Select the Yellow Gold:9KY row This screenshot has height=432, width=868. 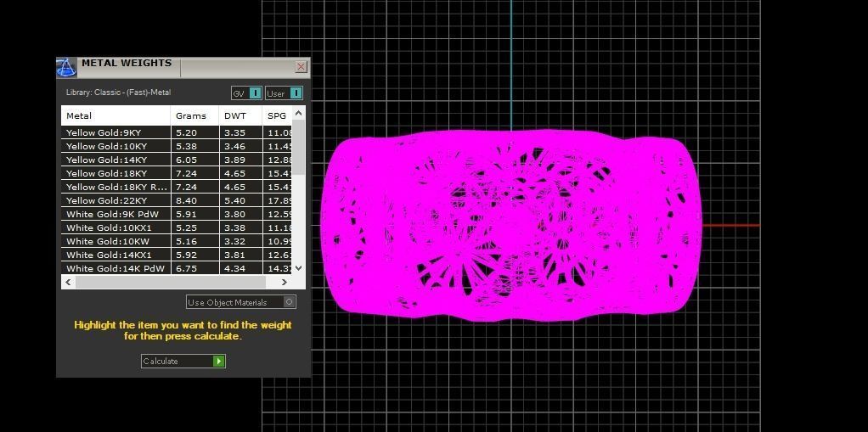click(x=177, y=132)
